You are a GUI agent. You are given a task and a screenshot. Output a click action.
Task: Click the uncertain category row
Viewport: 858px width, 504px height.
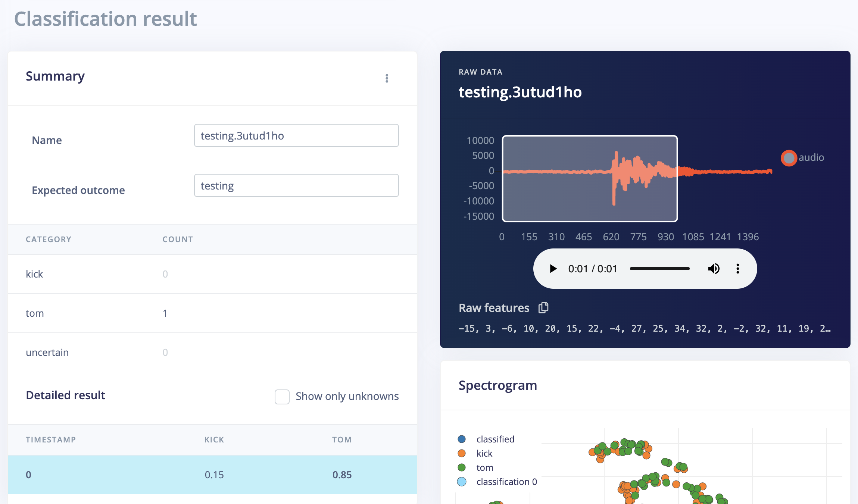[x=212, y=352]
